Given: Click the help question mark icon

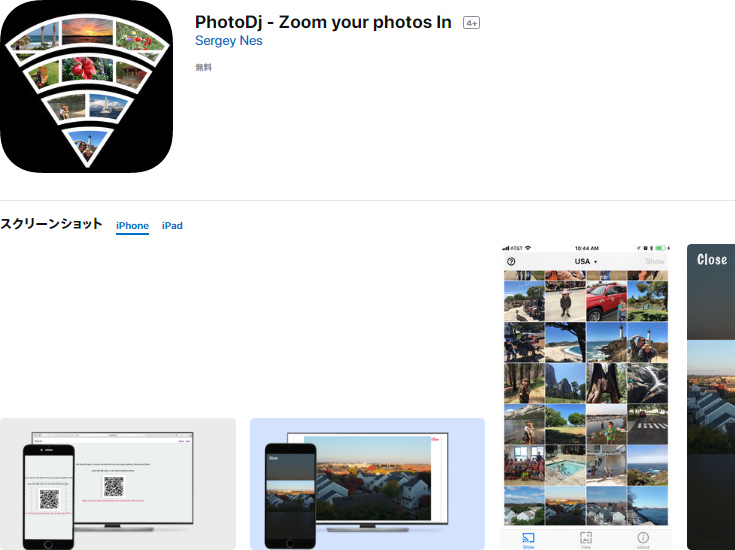Looking at the screenshot, I should pyautogui.click(x=511, y=262).
